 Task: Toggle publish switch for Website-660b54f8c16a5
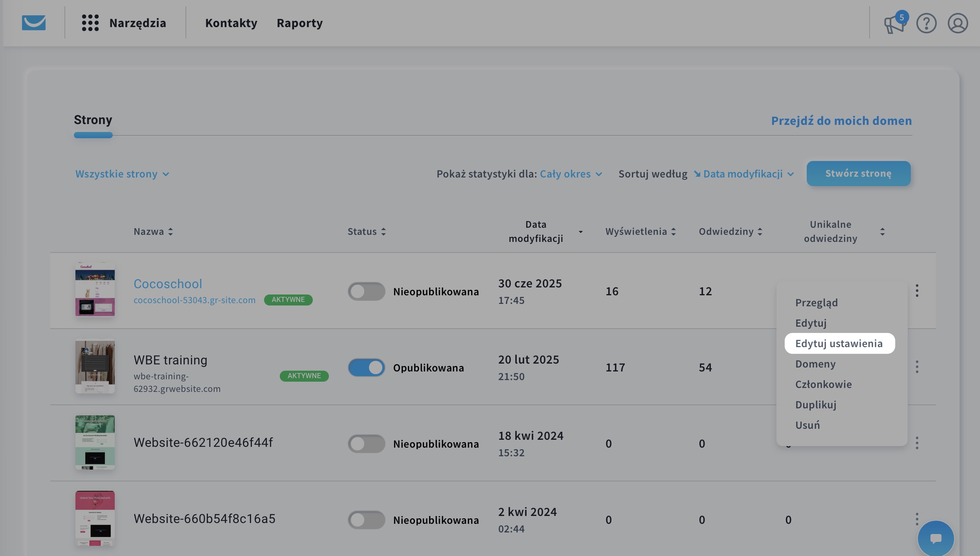[366, 520]
